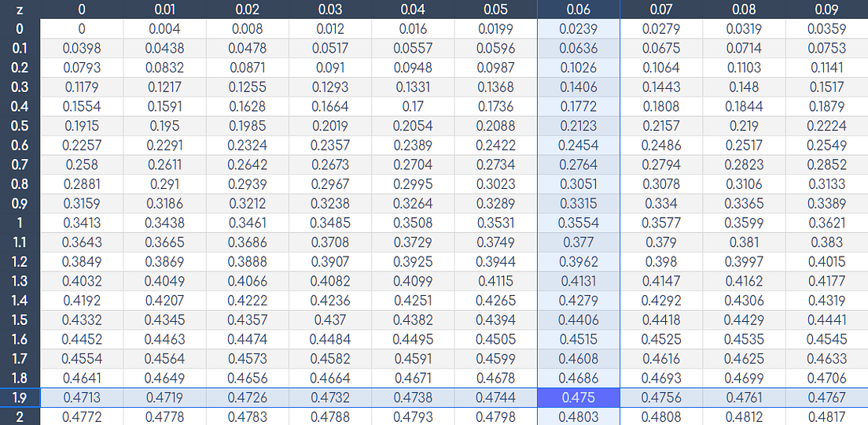Select the 0.3729 value
Image resolution: width=868 pixels, height=425 pixels.
[x=413, y=242]
